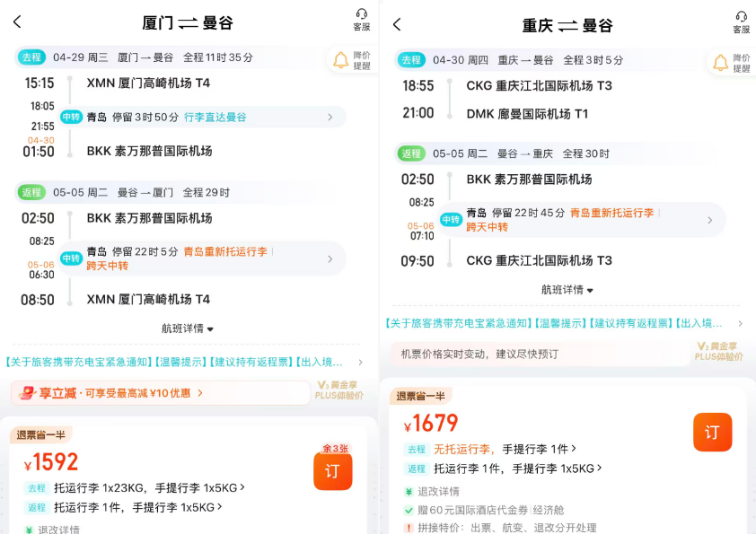The image size is (756, 534).
Task: Tap 订 button for the ¥1679 fare
Action: (712, 433)
